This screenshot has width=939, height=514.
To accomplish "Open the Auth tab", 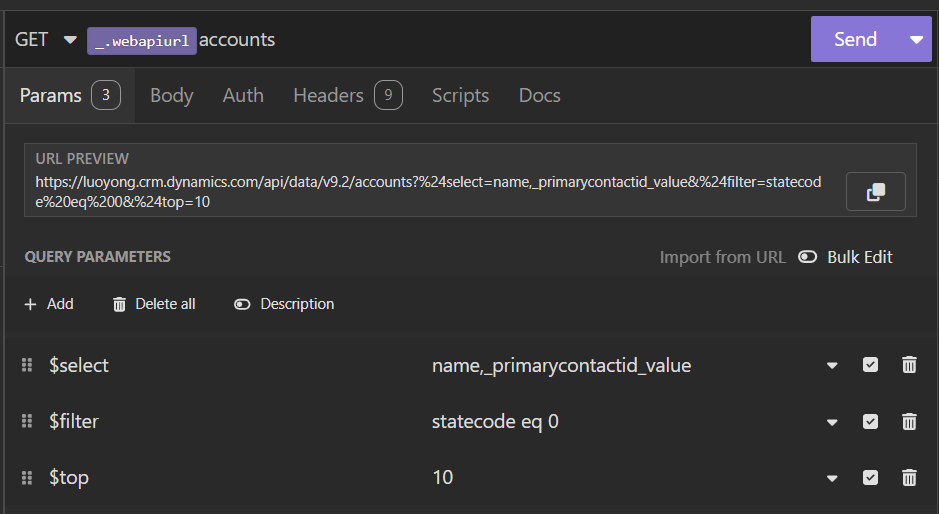I will point(243,95).
